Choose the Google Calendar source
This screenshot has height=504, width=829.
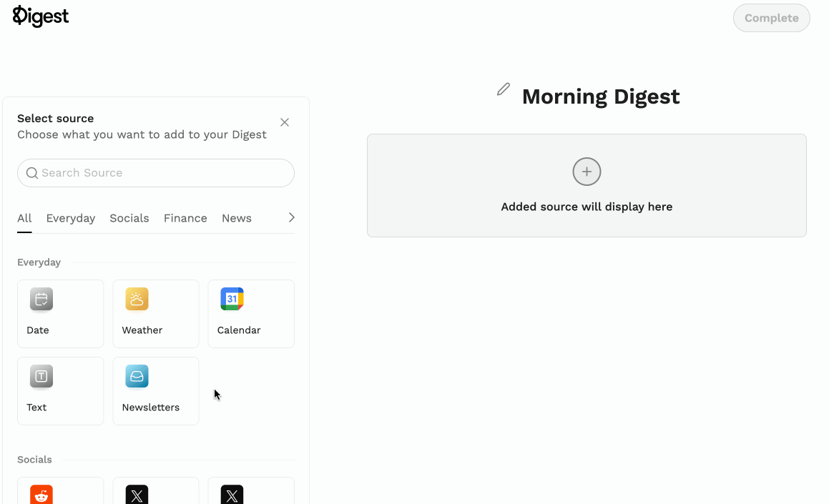[x=232, y=300]
